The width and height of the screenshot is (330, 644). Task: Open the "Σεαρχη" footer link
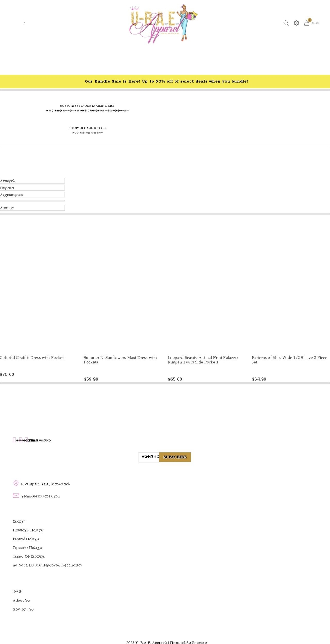click(19, 521)
